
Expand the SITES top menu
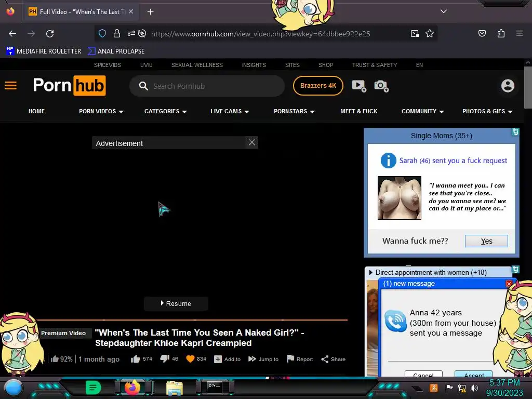[292, 65]
